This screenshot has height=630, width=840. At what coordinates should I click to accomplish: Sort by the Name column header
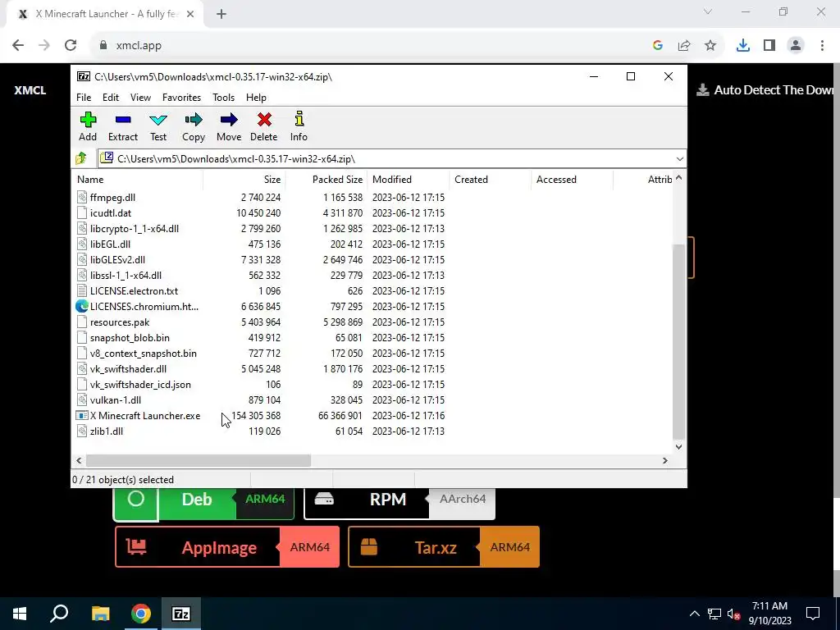pyautogui.click(x=137, y=180)
